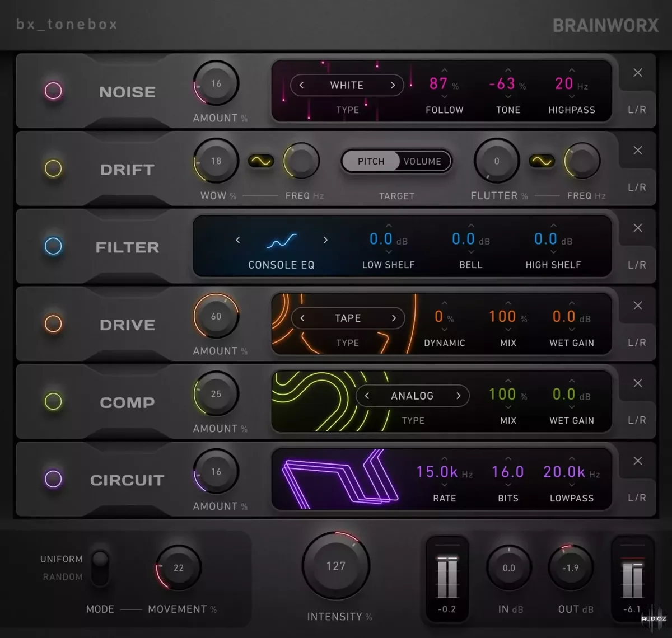
Task: Click the NOISE amount knob
Action: [216, 83]
